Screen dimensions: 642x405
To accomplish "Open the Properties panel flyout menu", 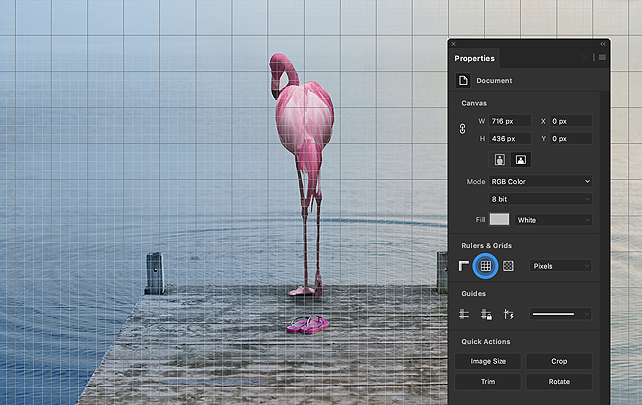I will [x=602, y=57].
